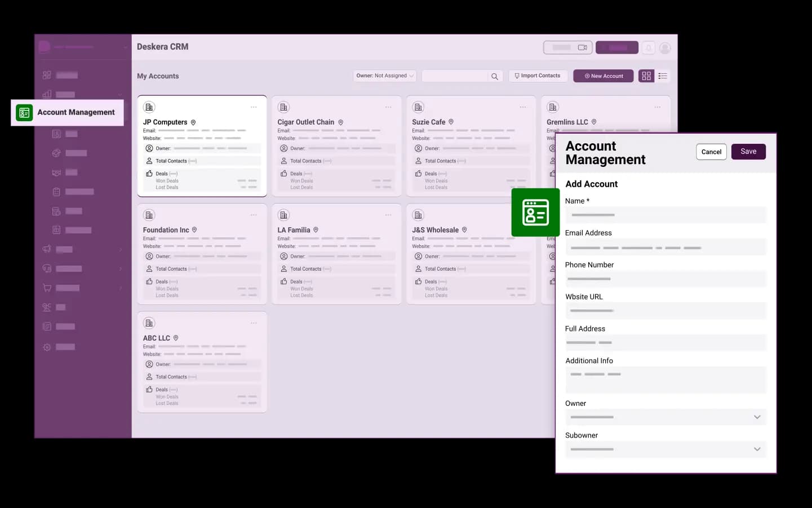Open the Suzie Cafe card more-options menu
The image size is (812, 508).
(x=523, y=107)
